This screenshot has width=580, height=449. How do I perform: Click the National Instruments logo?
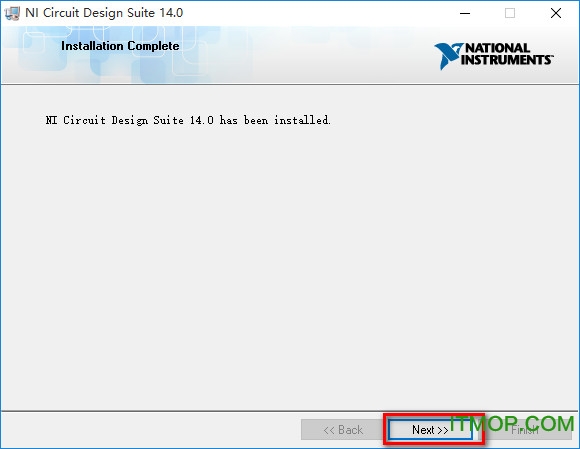[x=493, y=55]
